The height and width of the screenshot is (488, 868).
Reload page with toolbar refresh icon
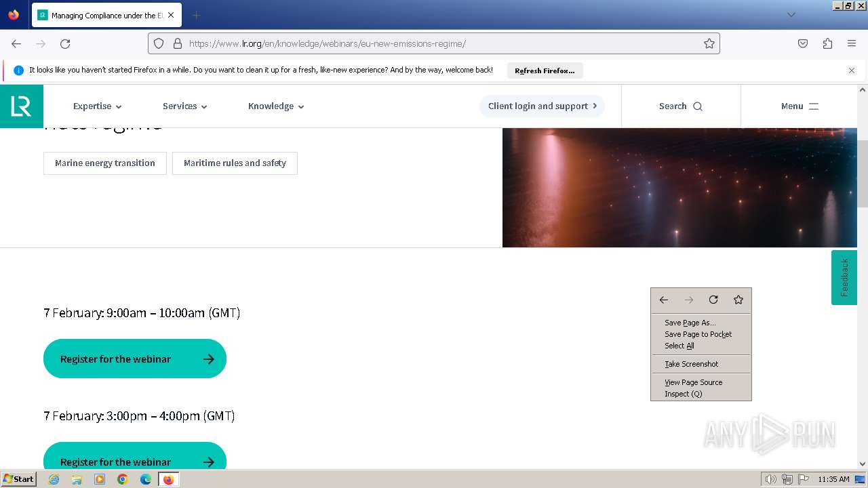click(65, 43)
